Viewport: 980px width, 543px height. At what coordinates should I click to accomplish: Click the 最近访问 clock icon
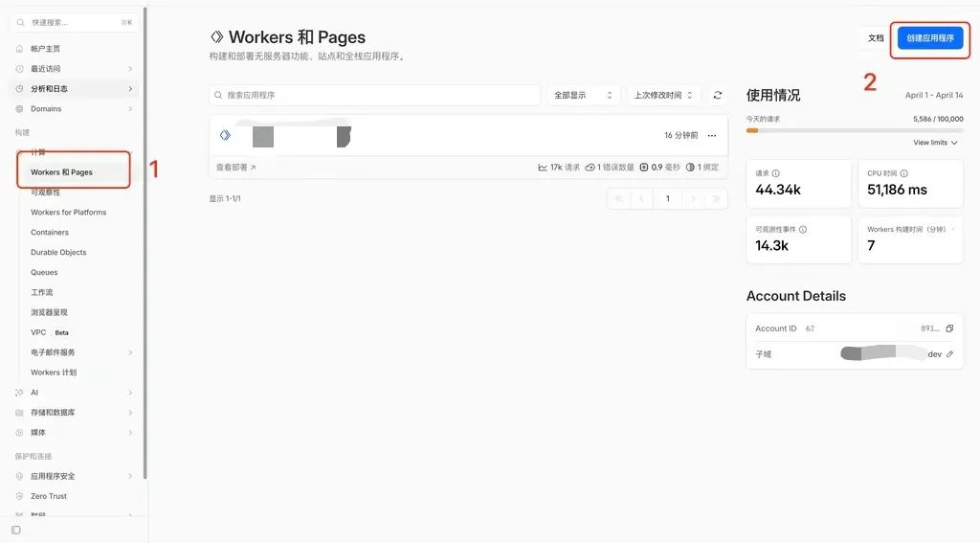tap(19, 69)
